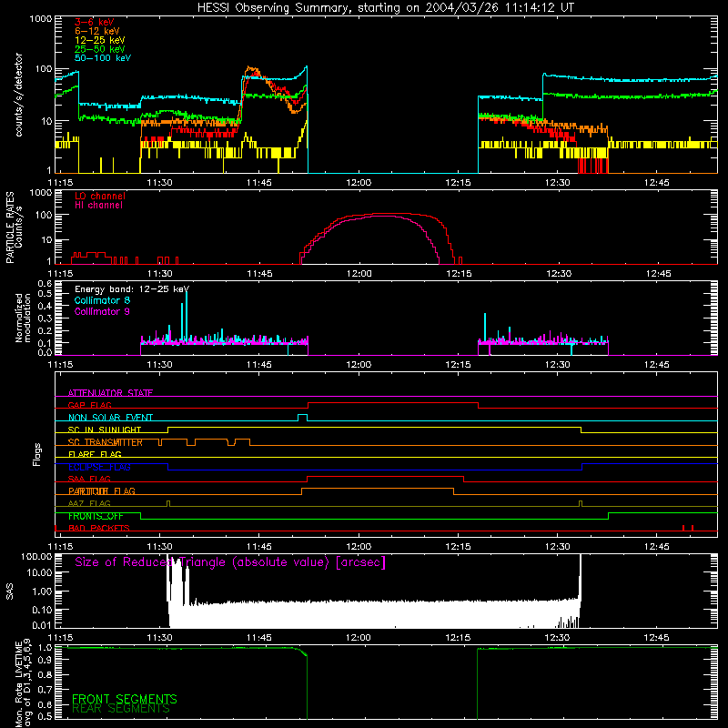Click the ECLIPSE FLAG label

click(x=99, y=467)
